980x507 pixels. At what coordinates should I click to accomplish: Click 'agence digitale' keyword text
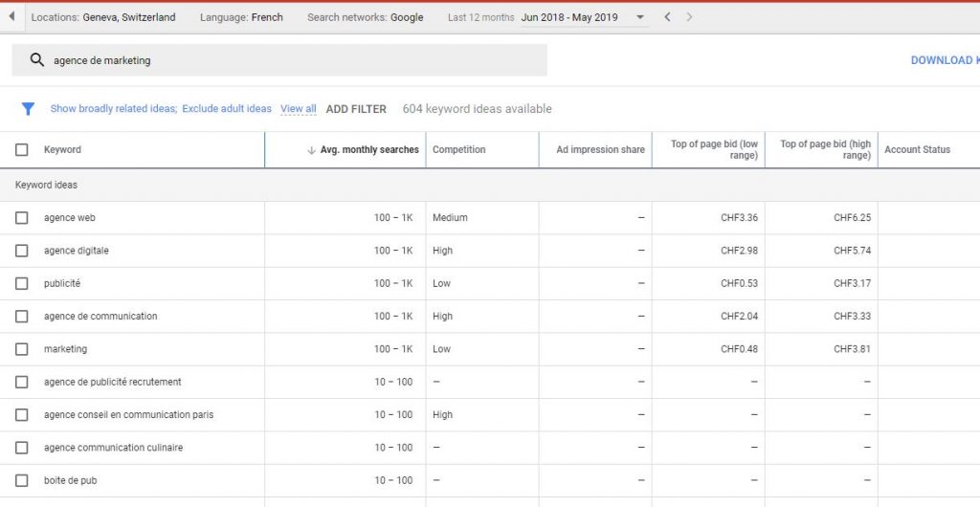click(77, 251)
